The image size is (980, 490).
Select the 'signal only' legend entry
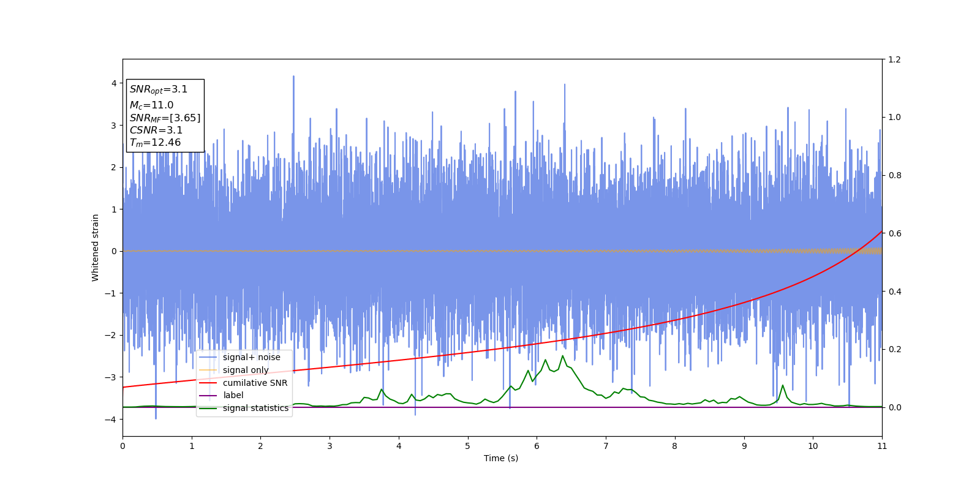click(x=246, y=370)
